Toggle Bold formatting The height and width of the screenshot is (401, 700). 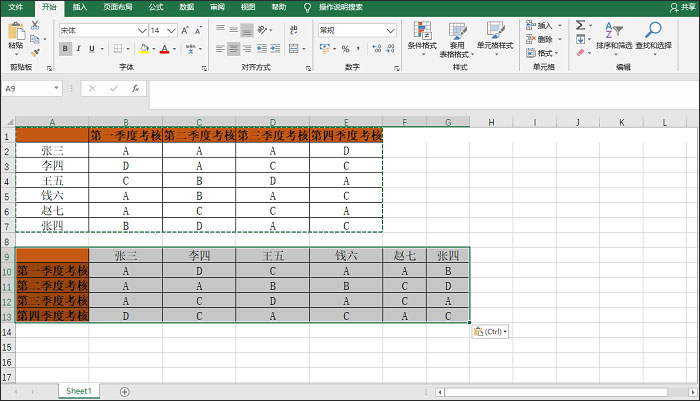tap(65, 49)
